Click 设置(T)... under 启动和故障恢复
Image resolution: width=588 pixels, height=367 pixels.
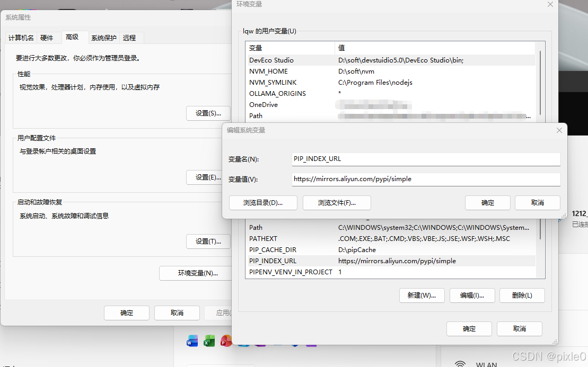click(208, 241)
